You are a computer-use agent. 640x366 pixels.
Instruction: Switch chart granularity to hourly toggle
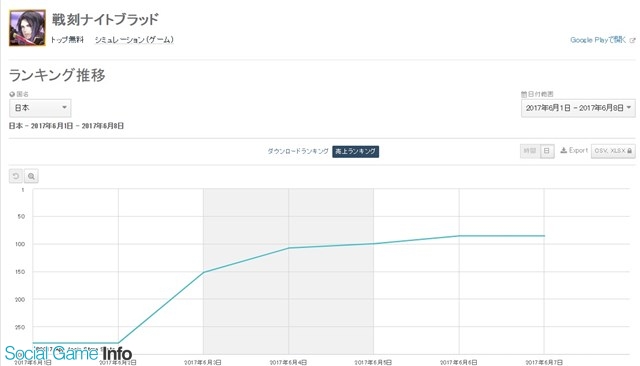coord(530,151)
